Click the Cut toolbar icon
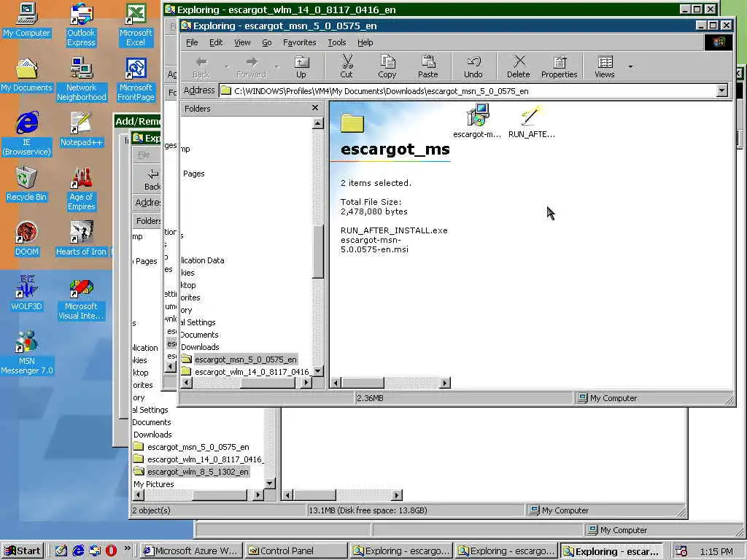 tap(347, 66)
